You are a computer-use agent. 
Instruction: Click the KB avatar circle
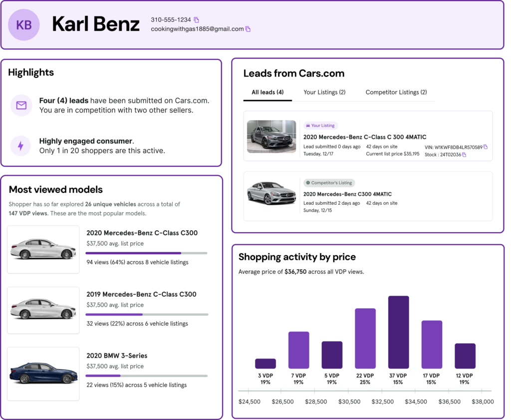pos(24,25)
